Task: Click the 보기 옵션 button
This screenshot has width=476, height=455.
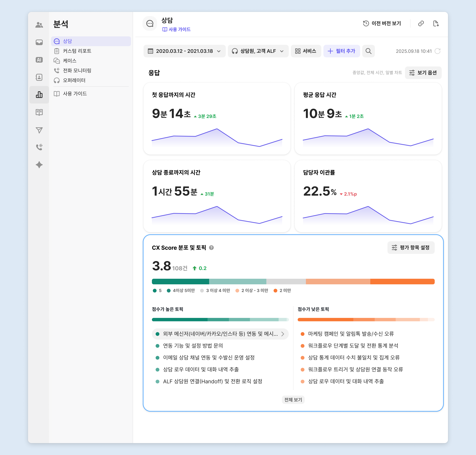Action: pyautogui.click(x=423, y=73)
